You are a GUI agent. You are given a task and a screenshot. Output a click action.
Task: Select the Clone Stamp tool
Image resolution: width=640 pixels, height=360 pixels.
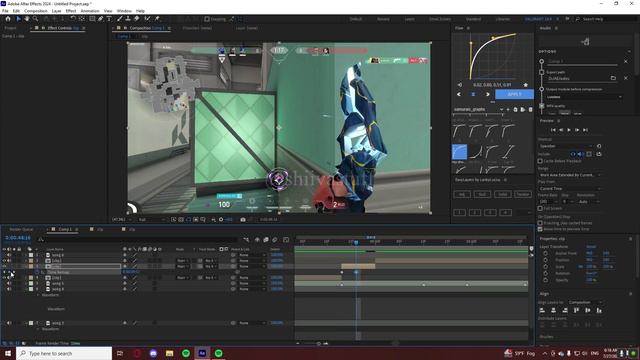point(128,19)
